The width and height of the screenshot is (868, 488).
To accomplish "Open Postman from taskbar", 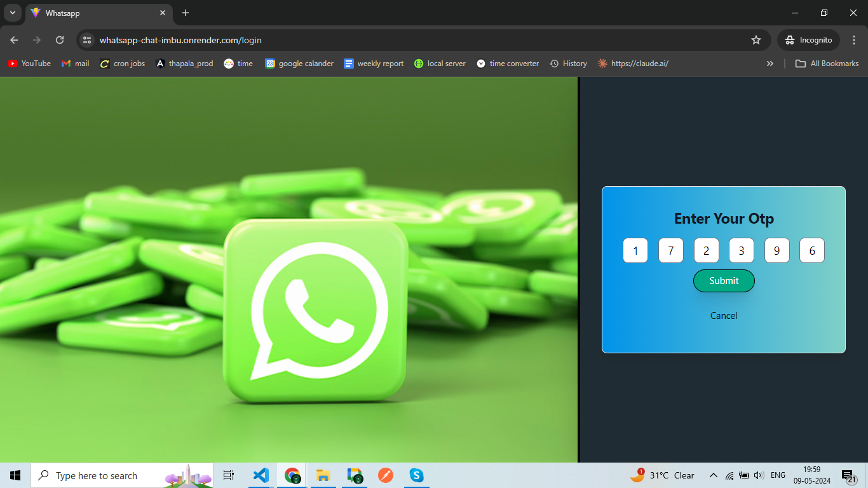I will pos(386,475).
